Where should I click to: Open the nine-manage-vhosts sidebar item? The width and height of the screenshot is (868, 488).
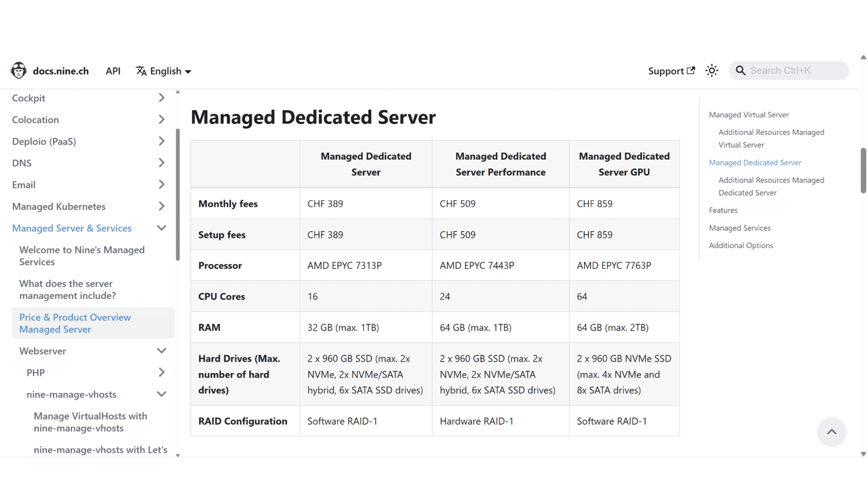pos(71,394)
